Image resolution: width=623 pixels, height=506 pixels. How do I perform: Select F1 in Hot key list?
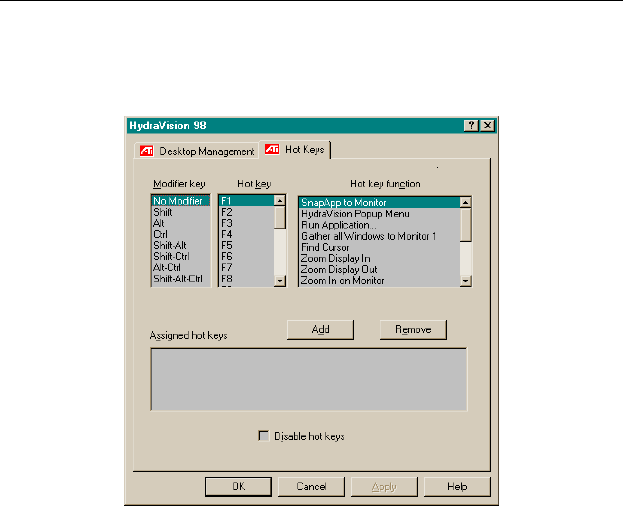[x=247, y=201]
